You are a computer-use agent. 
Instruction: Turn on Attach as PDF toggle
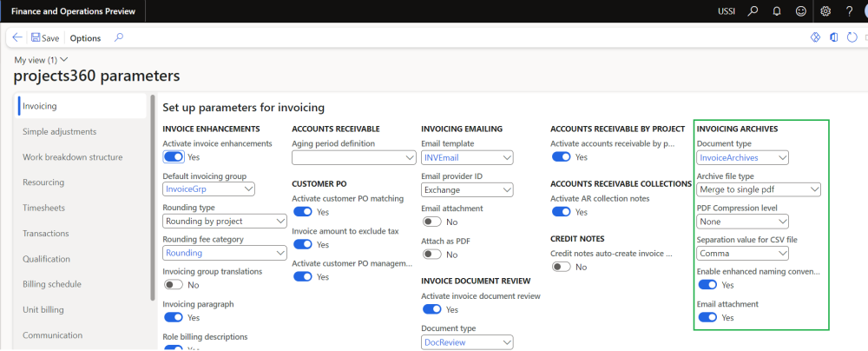(x=431, y=255)
